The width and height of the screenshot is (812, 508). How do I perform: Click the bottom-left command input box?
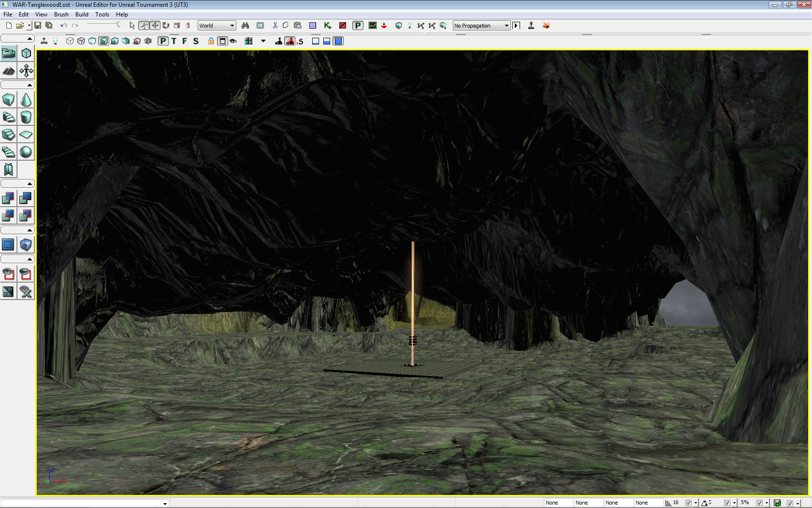[85, 503]
